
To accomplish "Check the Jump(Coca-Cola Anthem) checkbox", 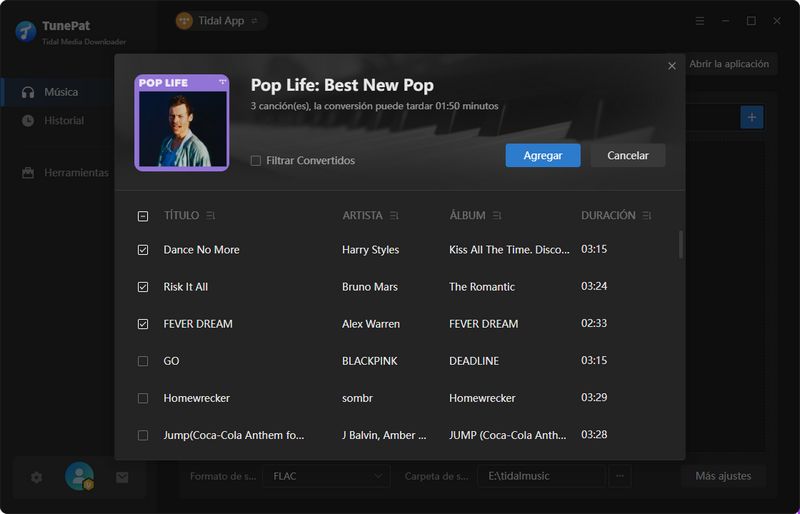I will [143, 435].
